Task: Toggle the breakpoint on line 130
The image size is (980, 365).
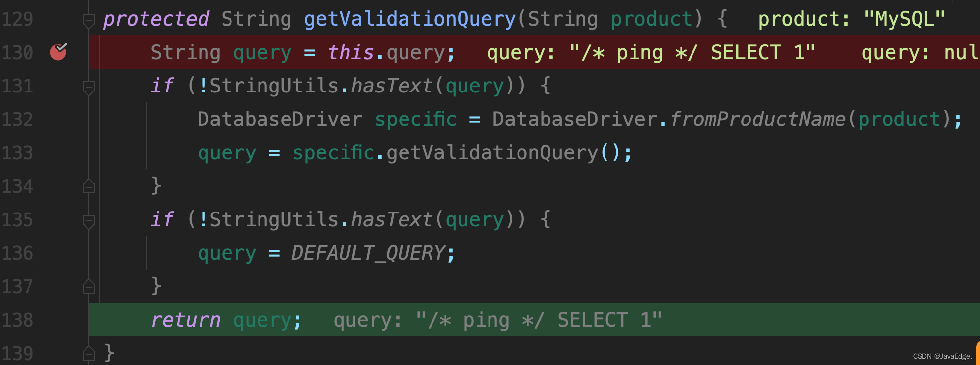Action: tap(58, 51)
